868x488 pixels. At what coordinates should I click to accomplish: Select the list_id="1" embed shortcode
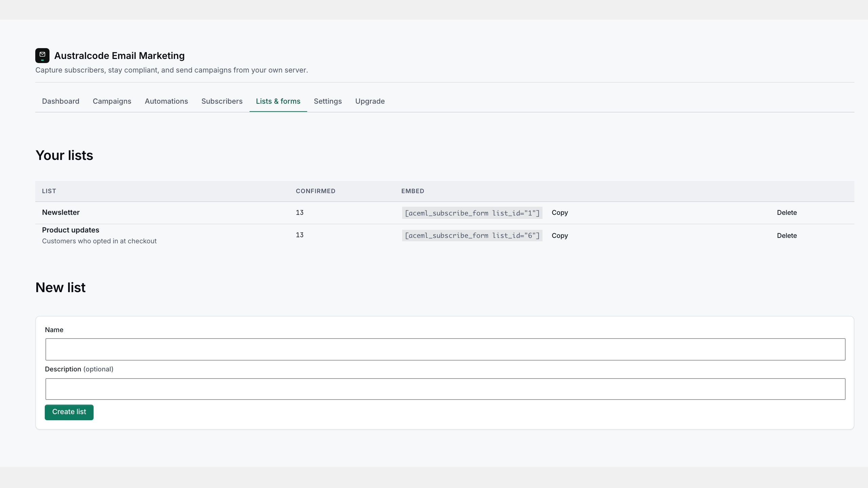click(472, 213)
